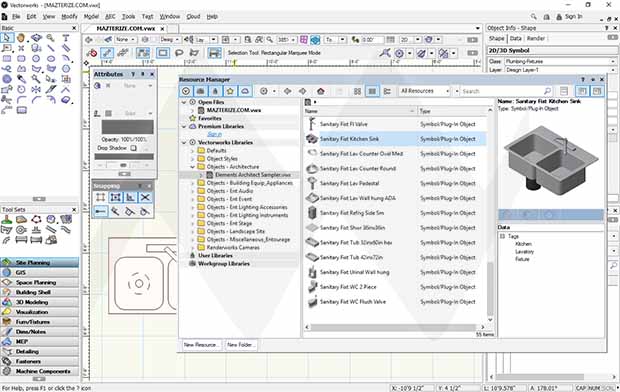Select the Pan tool in Basic palette
620x392 pixels.
pyautogui.click(x=21, y=38)
